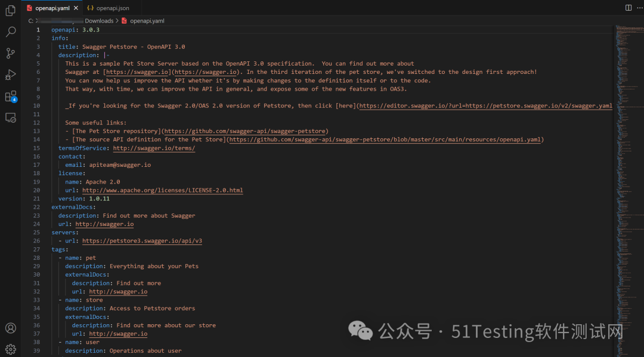Image resolution: width=644 pixels, height=357 pixels.
Task: Click the 'description: |-' line
Action: [84, 55]
